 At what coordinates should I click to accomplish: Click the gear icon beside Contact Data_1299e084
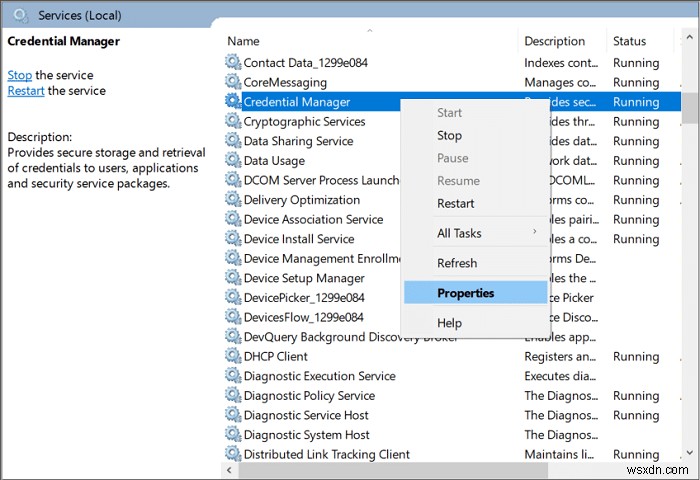coord(233,62)
